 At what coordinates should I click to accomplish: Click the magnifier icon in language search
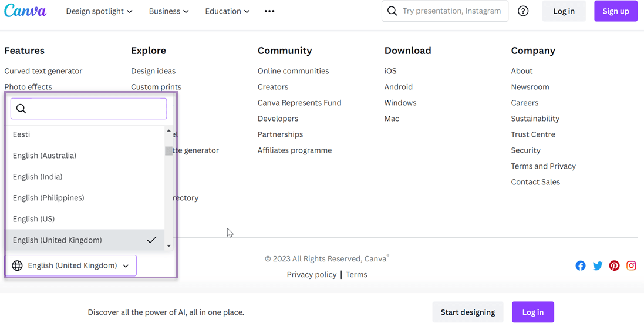21,109
